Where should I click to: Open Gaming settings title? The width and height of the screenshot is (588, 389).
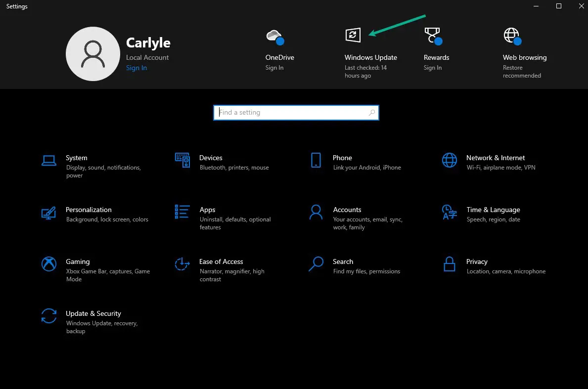click(x=78, y=261)
